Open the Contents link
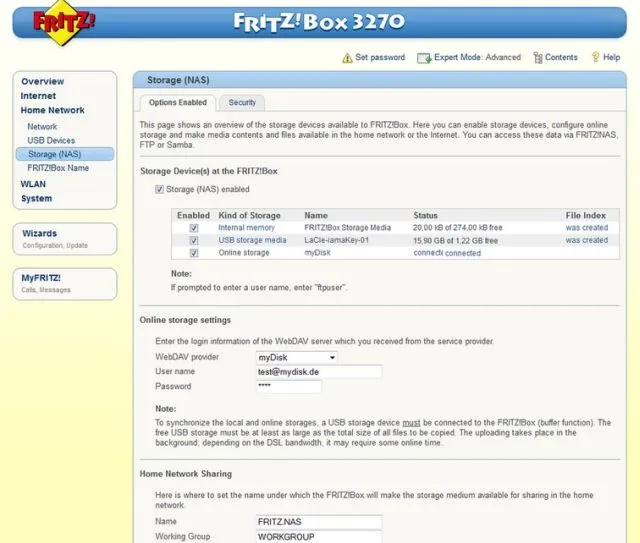 tap(561, 57)
